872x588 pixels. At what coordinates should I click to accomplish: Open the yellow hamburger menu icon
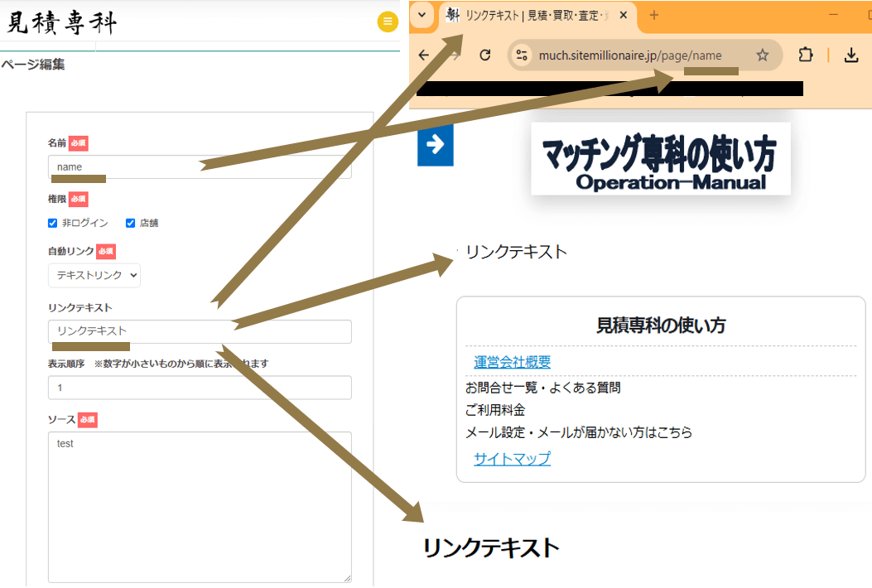click(388, 22)
